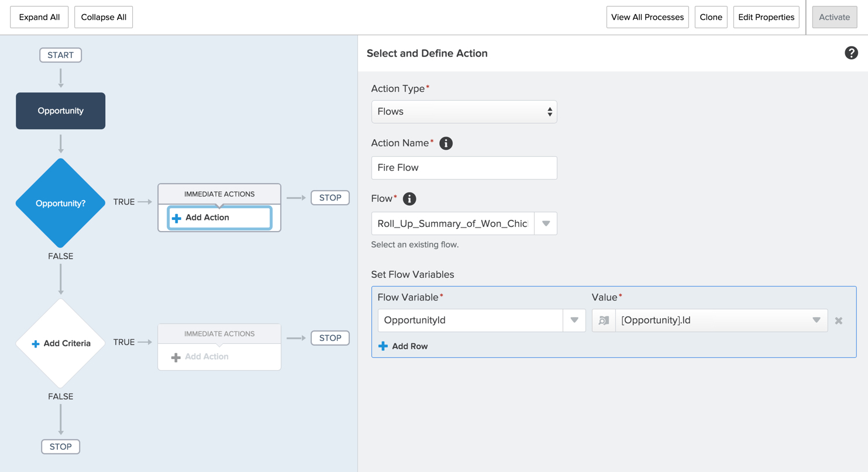This screenshot has height=472, width=868.
Task: Click the Collapse All button
Action: pyautogui.click(x=104, y=18)
